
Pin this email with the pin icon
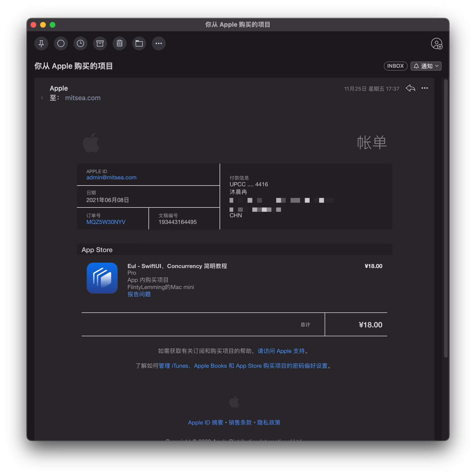coord(41,44)
